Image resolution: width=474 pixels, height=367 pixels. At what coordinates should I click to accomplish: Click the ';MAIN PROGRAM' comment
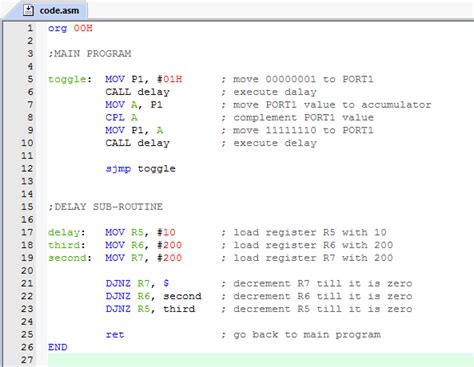[x=90, y=54]
